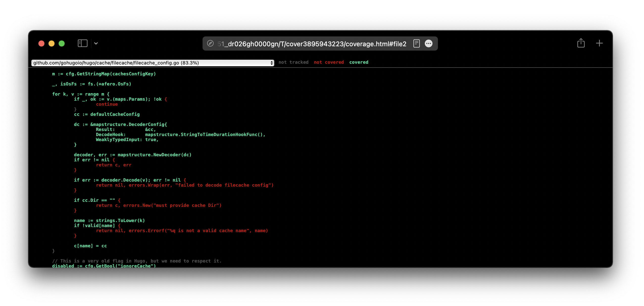This screenshot has width=644, height=306.
Task: Open a new tab with plus icon
Action: (x=599, y=43)
